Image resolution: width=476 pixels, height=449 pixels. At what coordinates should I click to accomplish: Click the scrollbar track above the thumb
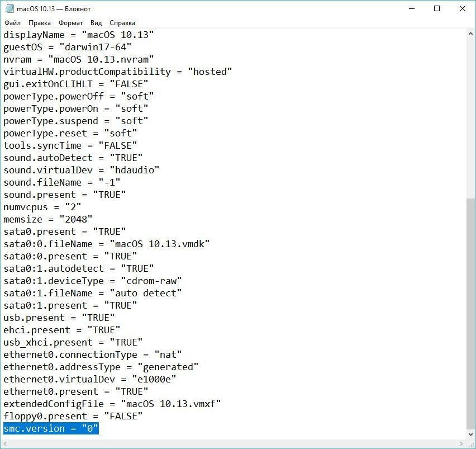470,112
